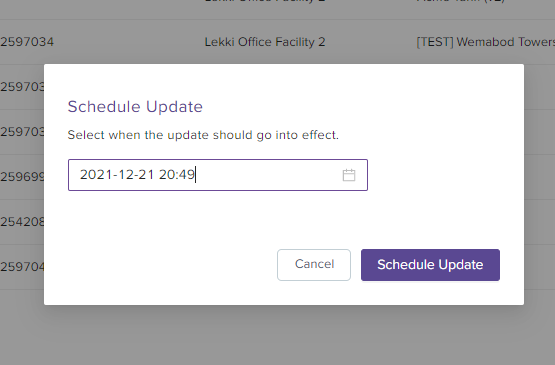Click the dimmed overlay beneath the dialog

[x=278, y=336]
